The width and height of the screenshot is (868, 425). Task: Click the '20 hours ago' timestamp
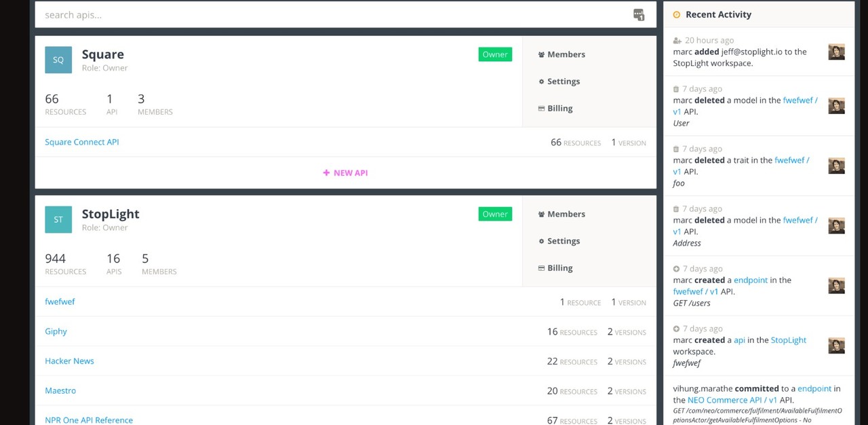pyautogui.click(x=709, y=41)
